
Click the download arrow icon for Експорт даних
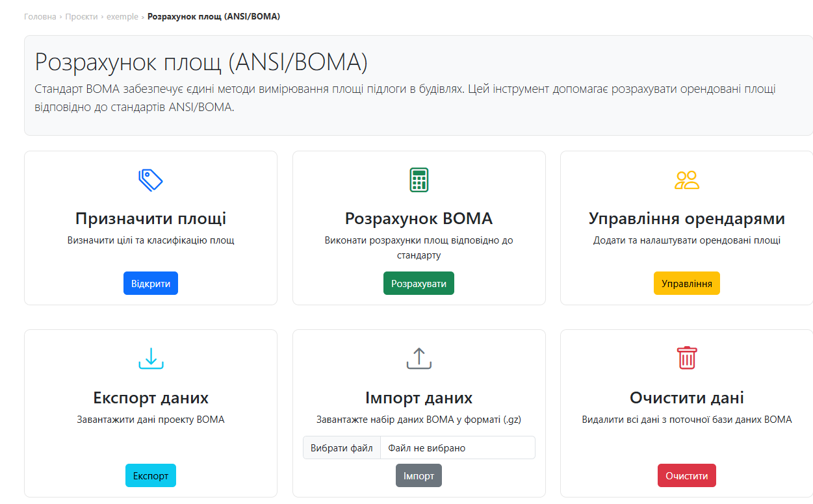(151, 359)
